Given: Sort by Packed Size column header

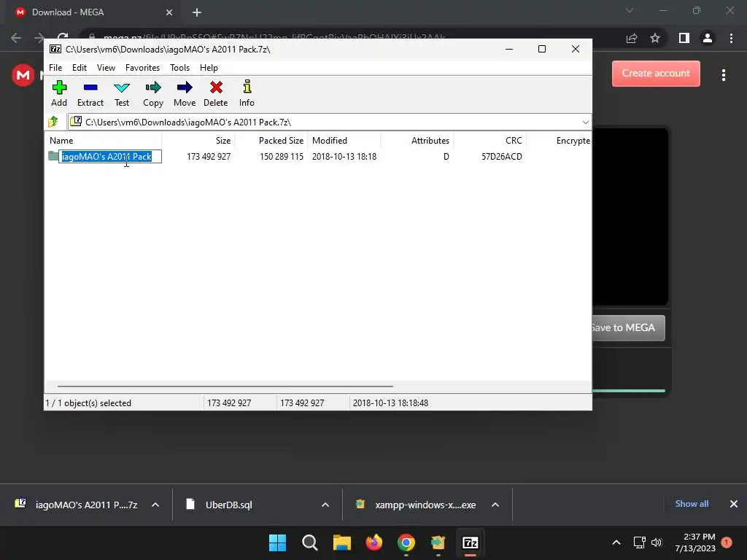Looking at the screenshot, I should pyautogui.click(x=271, y=141).
